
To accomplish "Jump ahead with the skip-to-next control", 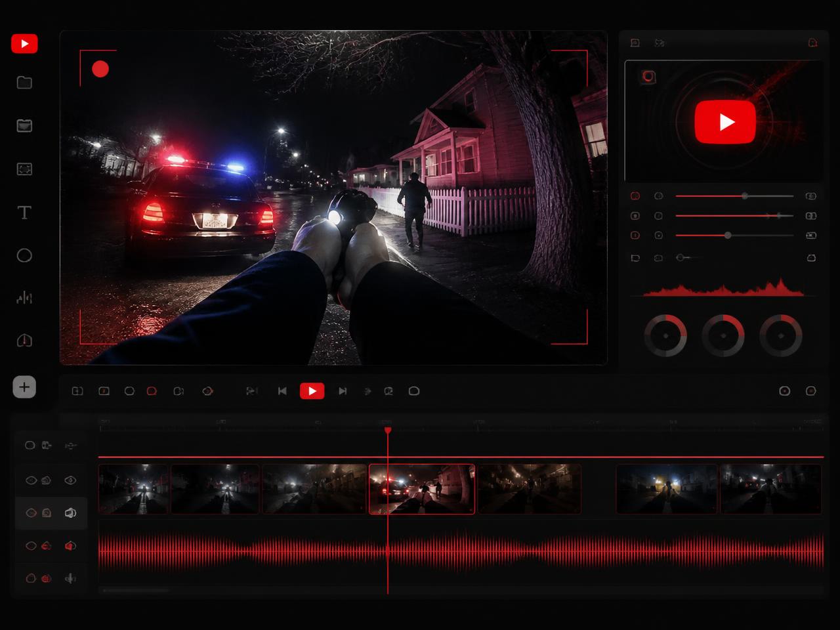I will (x=343, y=391).
